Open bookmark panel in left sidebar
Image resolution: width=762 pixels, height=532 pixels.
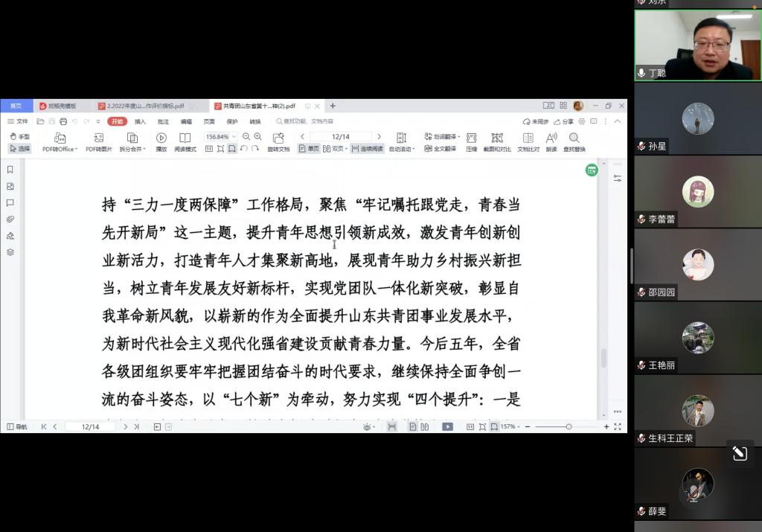10,170
